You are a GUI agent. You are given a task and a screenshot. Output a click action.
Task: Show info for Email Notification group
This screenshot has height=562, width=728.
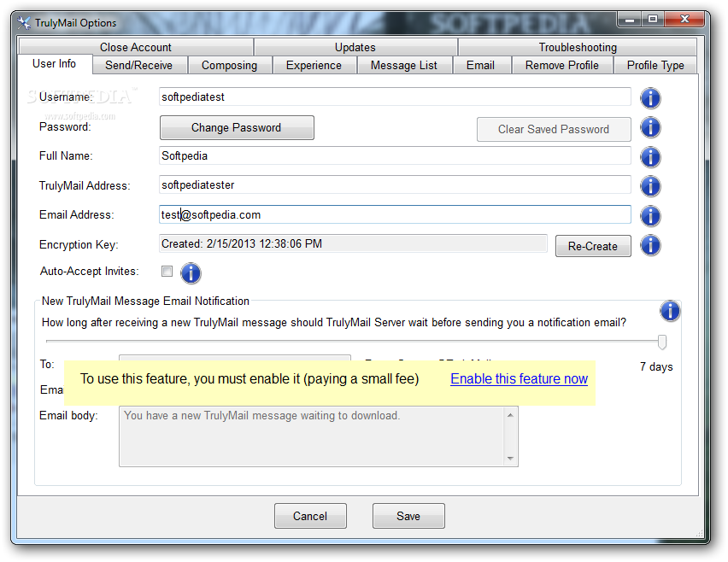click(670, 311)
